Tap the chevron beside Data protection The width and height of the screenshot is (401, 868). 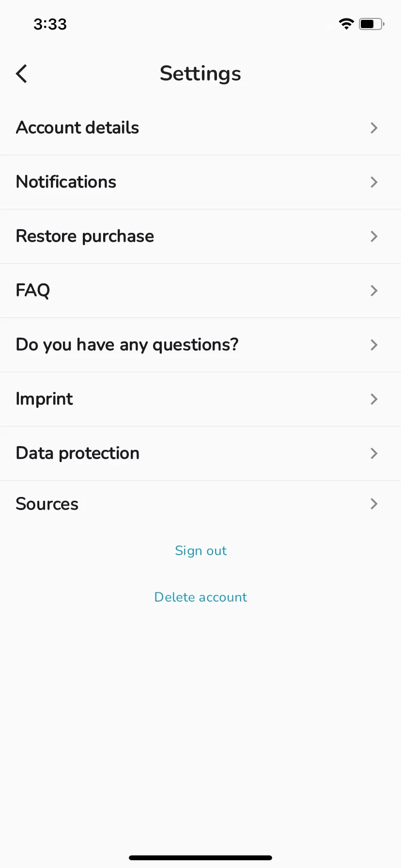tap(374, 453)
